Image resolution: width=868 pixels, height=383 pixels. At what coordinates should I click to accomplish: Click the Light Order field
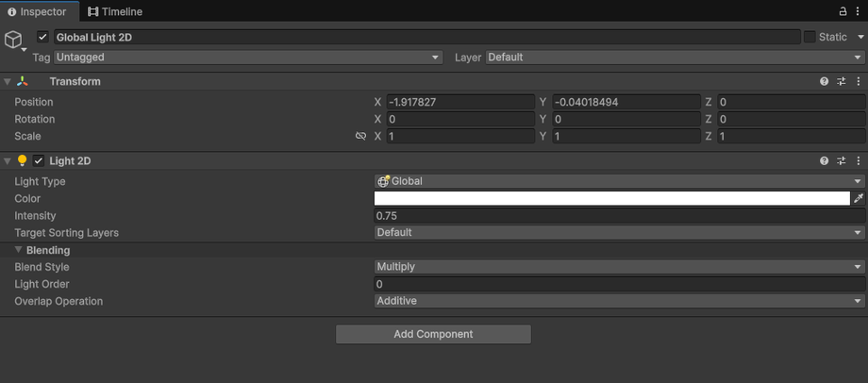click(620, 285)
